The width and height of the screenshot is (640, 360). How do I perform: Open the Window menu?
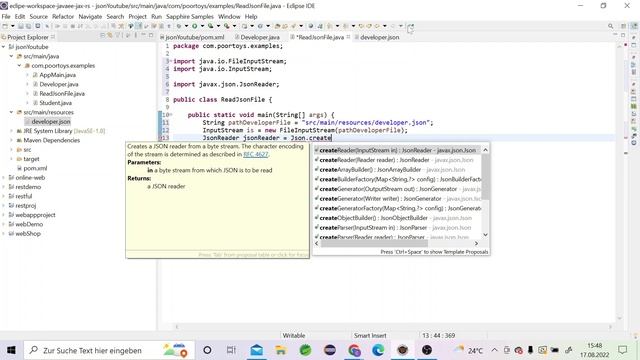(229, 17)
